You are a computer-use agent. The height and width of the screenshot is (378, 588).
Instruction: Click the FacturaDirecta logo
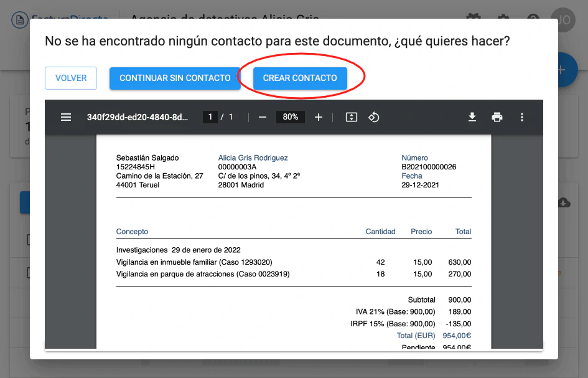pyautogui.click(x=59, y=19)
